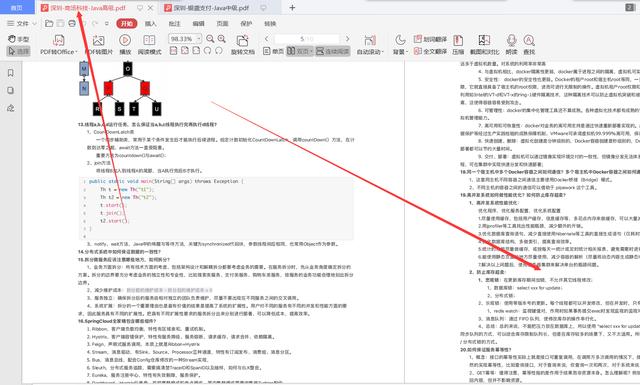Select the 开始 ribbon tab
The image size is (640, 385).
(127, 24)
